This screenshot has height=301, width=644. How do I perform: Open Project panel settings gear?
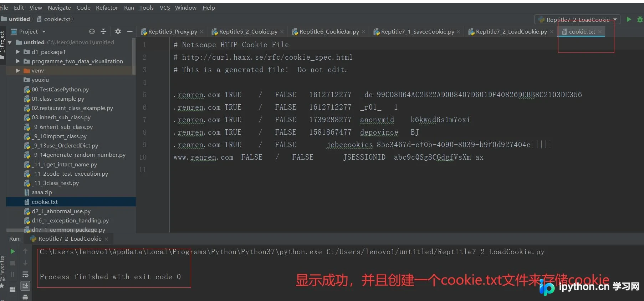pos(118,31)
